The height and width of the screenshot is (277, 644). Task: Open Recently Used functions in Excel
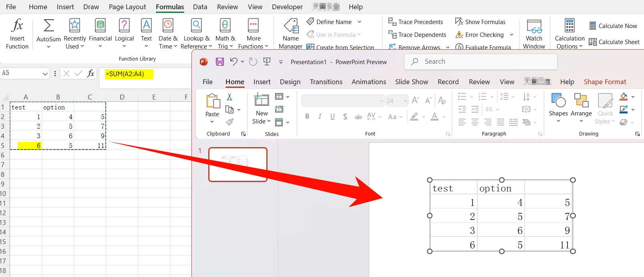coord(75,34)
